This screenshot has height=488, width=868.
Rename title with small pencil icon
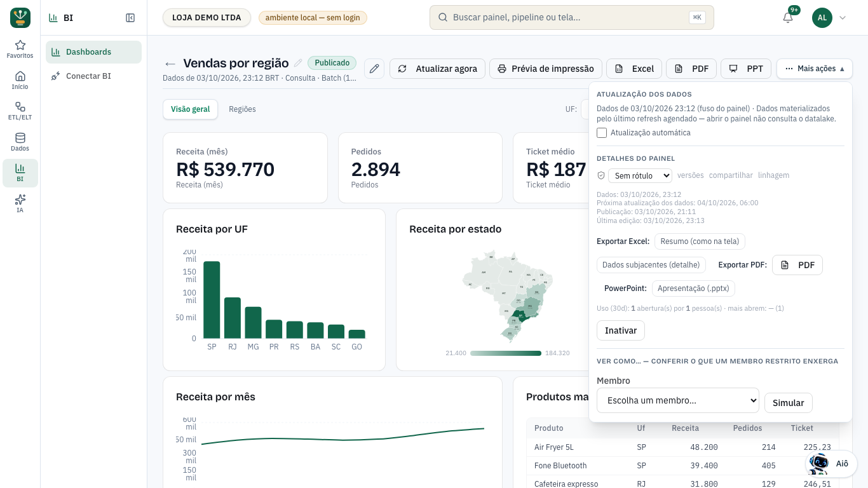coord(298,63)
